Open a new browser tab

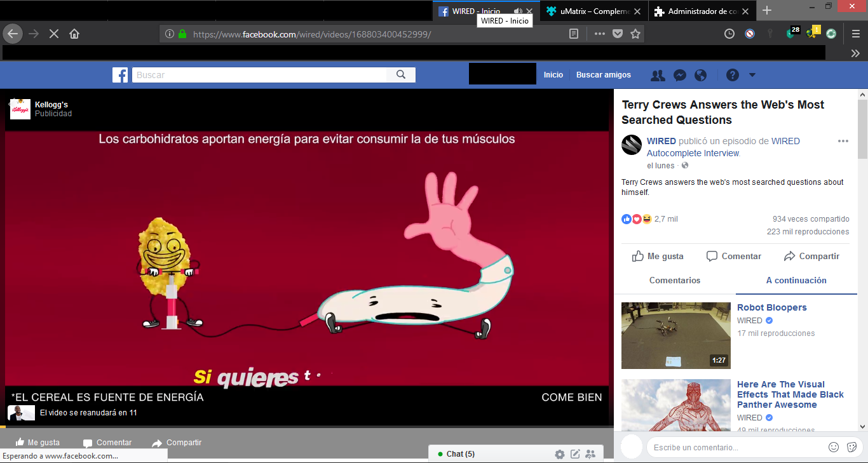point(767,10)
